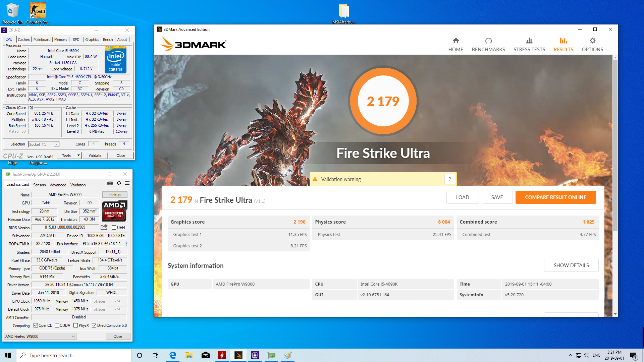Click the taskbar search box
644x362 pixels.
pyautogui.click(x=74, y=355)
